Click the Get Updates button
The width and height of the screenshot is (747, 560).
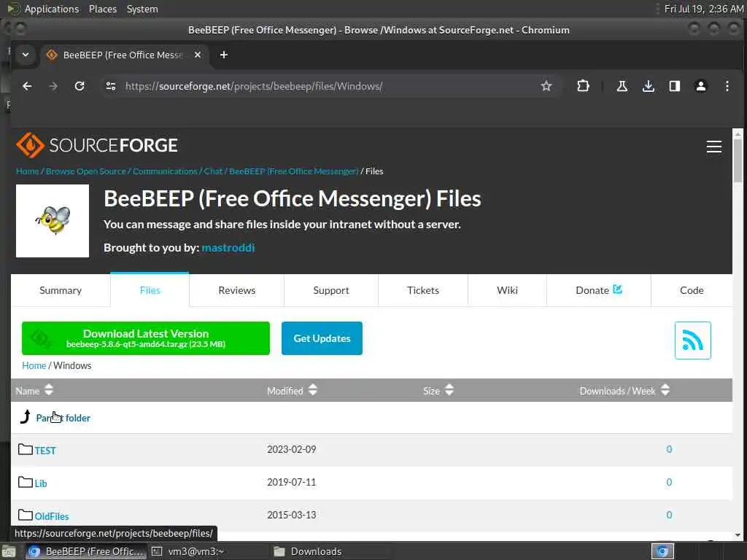[x=322, y=338]
